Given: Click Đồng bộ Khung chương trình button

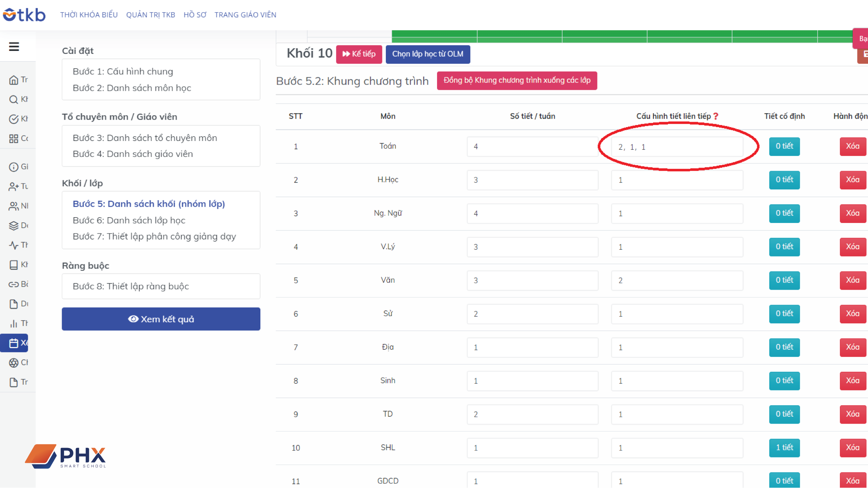Looking at the screenshot, I should [x=517, y=80].
